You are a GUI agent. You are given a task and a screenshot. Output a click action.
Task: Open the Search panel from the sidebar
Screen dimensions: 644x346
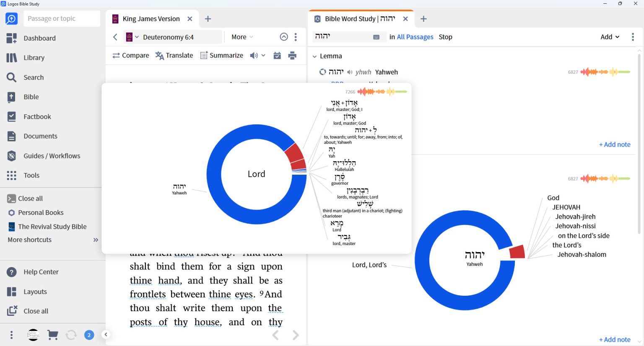point(34,77)
